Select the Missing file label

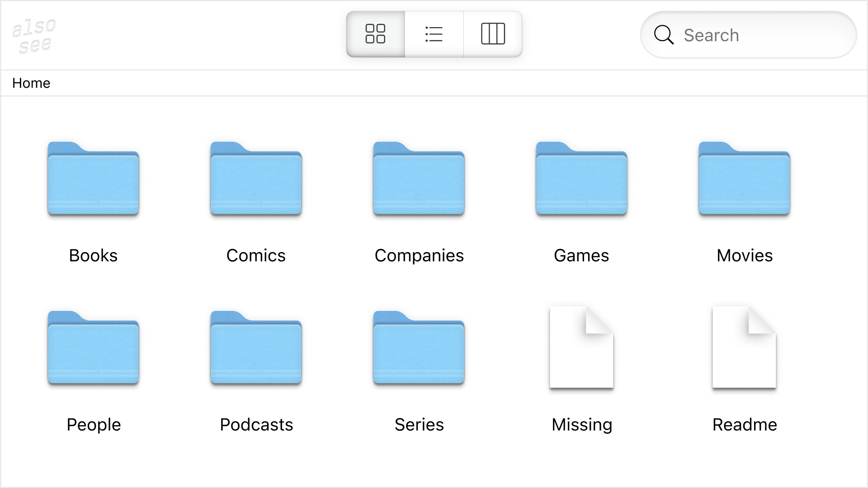(581, 424)
